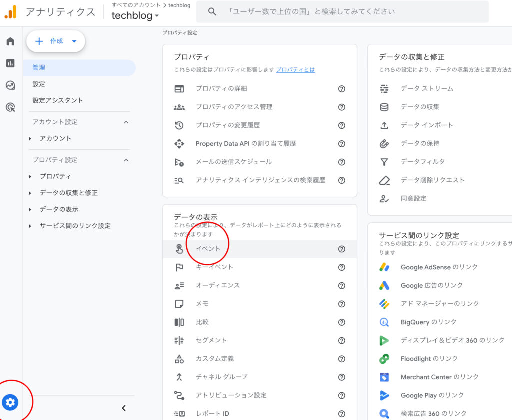Click the help icon for メールの送信スケジュール
The image size is (512, 420).
(x=341, y=162)
